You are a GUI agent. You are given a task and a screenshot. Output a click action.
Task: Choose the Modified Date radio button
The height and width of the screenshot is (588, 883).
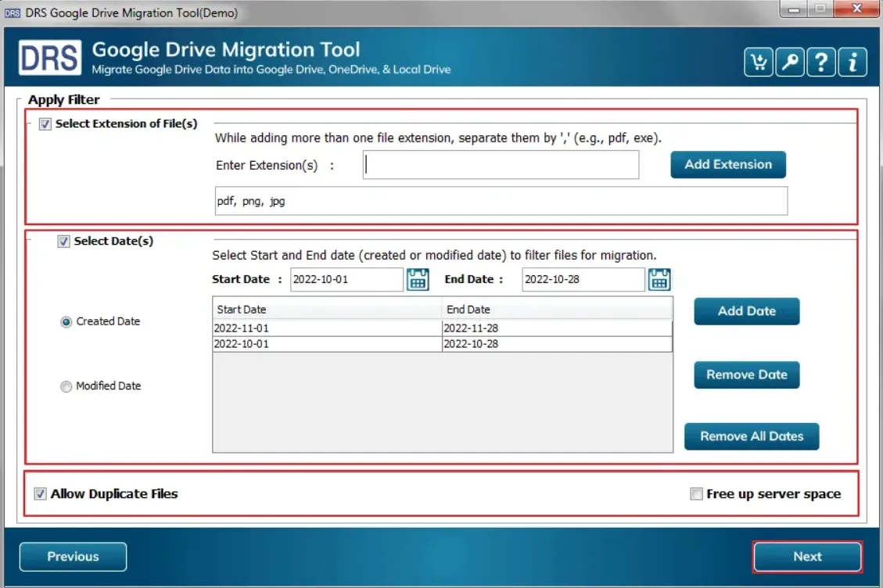coord(66,386)
